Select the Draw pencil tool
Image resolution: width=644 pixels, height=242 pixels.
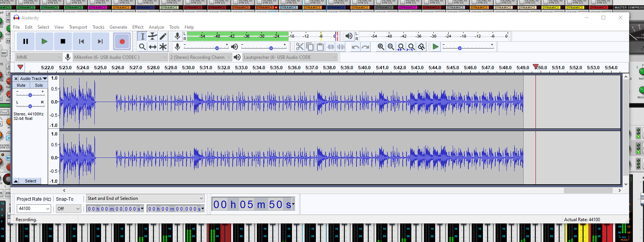tap(163, 36)
